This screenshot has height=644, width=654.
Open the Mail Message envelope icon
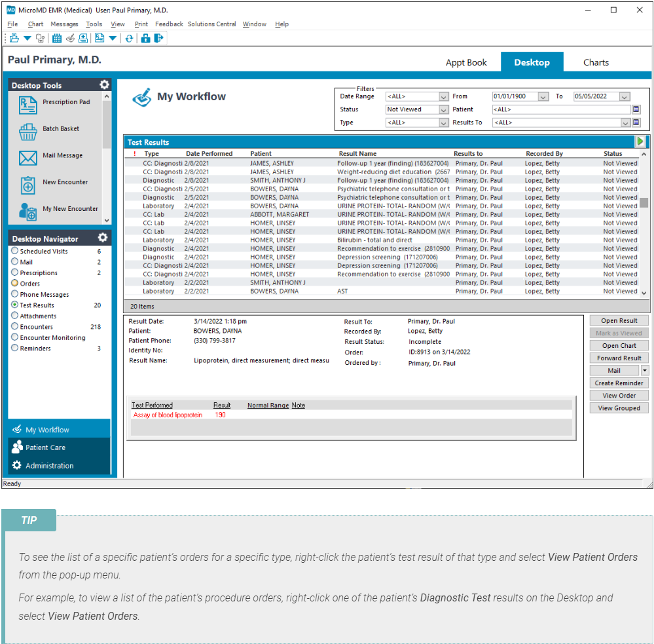pos(28,158)
